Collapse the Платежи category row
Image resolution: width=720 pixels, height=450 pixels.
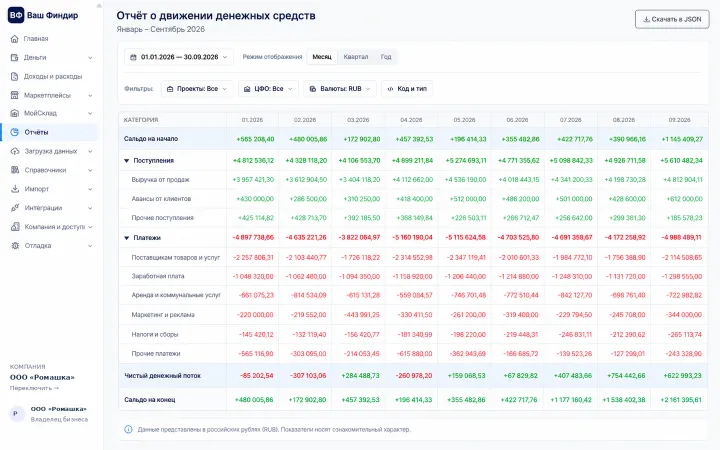(126, 238)
